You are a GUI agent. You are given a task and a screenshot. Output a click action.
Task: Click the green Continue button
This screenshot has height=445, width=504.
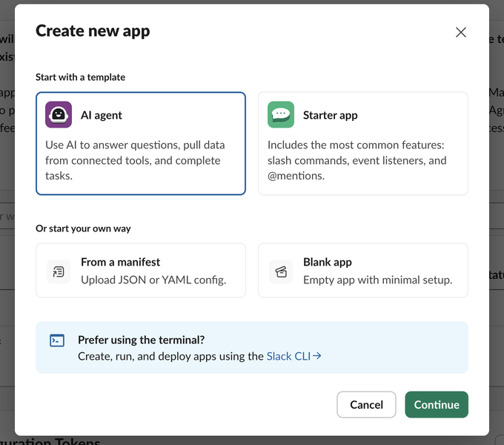point(437,404)
